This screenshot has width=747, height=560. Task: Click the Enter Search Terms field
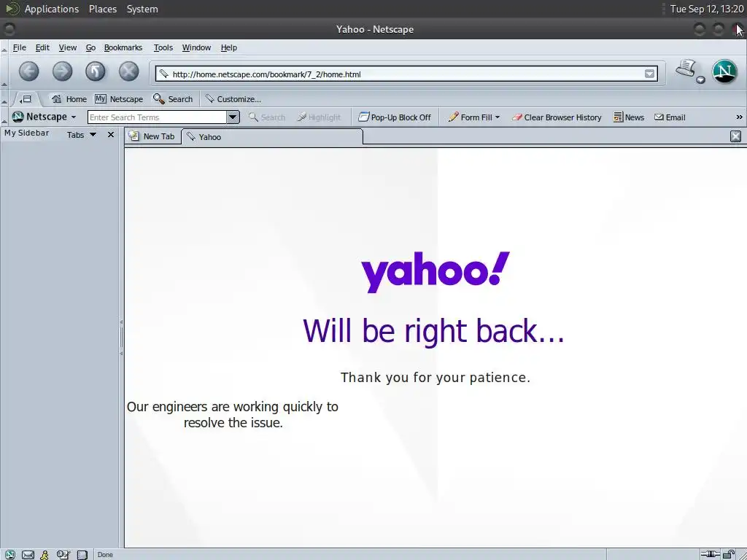coord(157,117)
